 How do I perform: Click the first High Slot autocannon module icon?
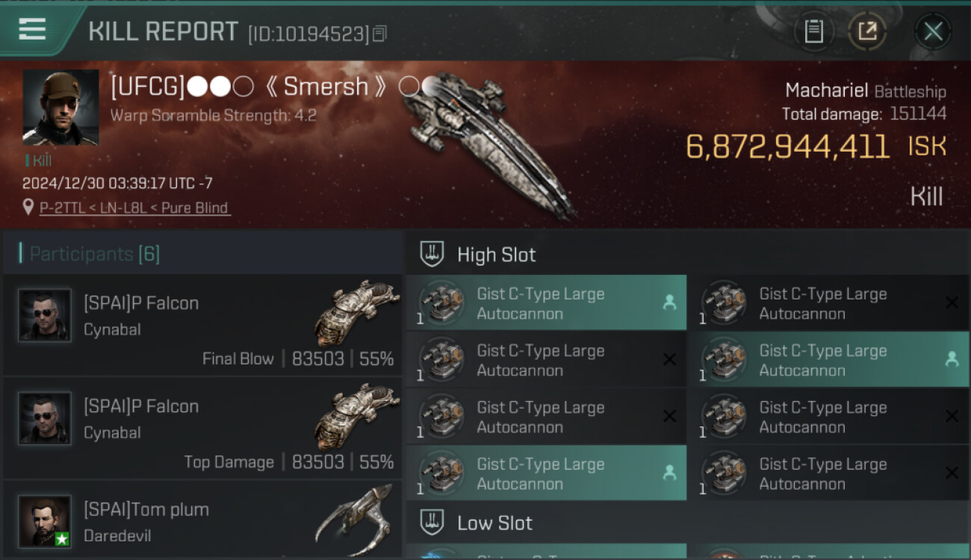[442, 303]
